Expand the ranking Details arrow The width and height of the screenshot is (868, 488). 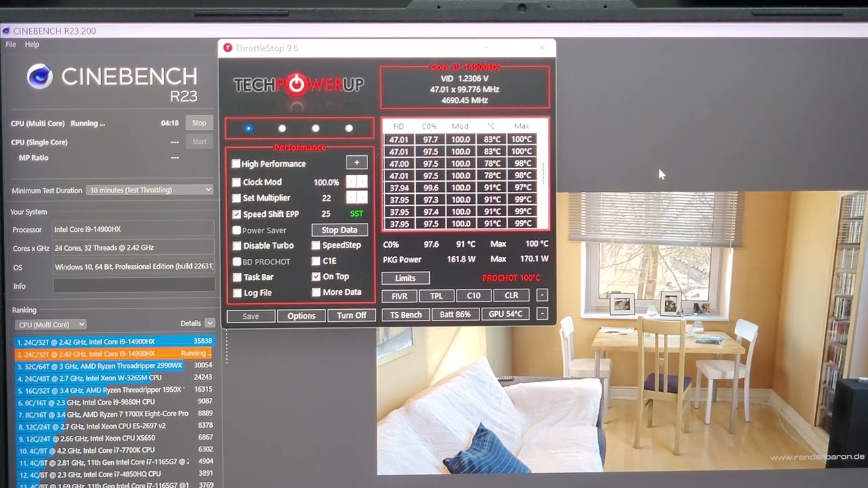(210, 323)
